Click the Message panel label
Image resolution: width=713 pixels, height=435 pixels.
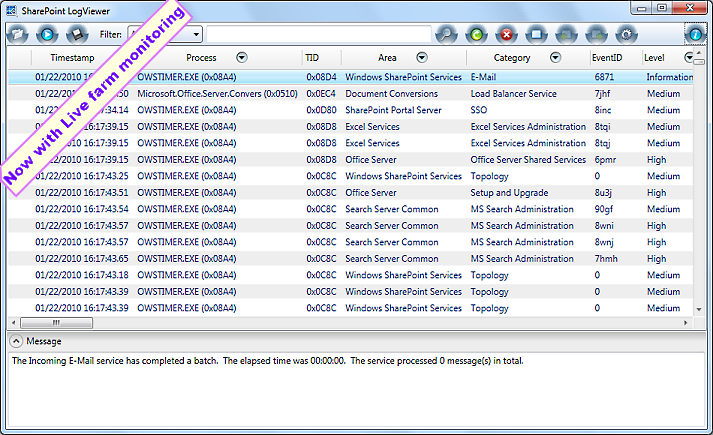44,341
